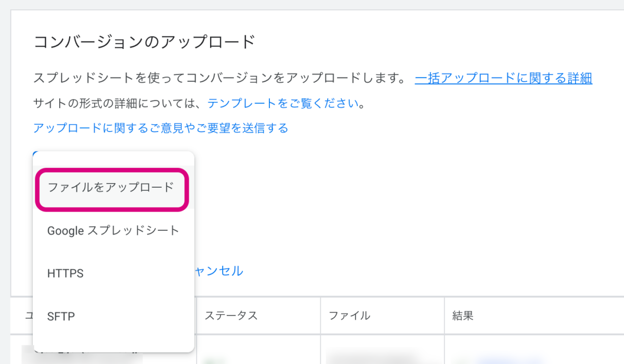Click the ファイル column header
Screen dimensions: 624x364
tap(349, 315)
